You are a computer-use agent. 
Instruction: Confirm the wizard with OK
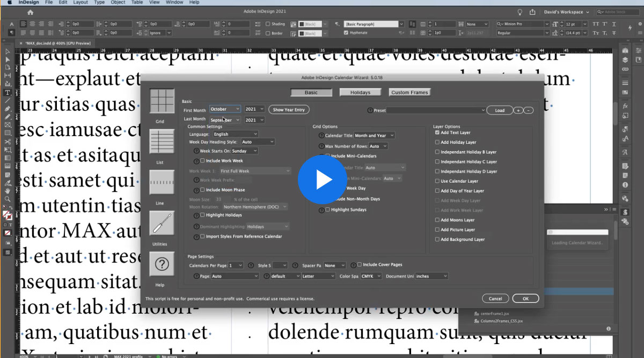point(525,298)
